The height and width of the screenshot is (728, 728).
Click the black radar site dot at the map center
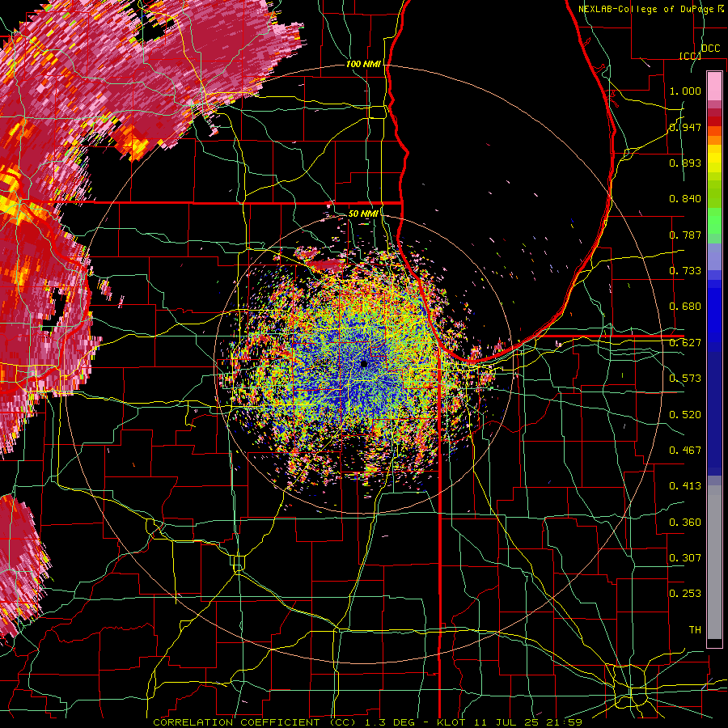364,364
